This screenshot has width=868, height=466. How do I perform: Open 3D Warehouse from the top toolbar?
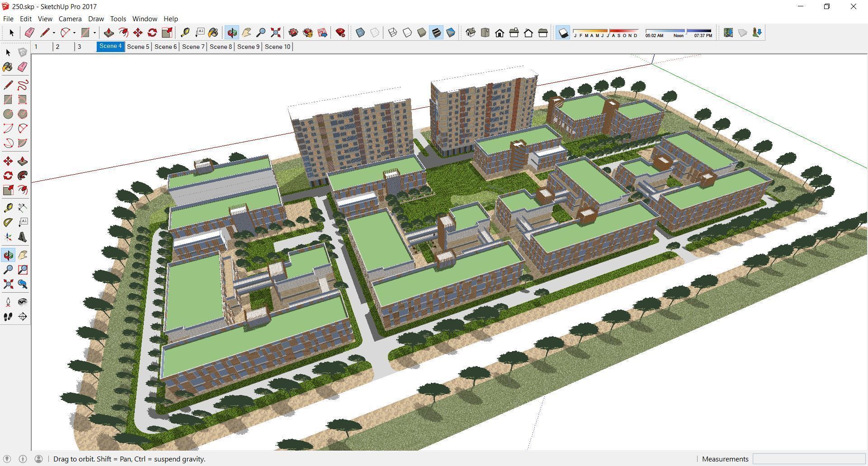point(293,33)
